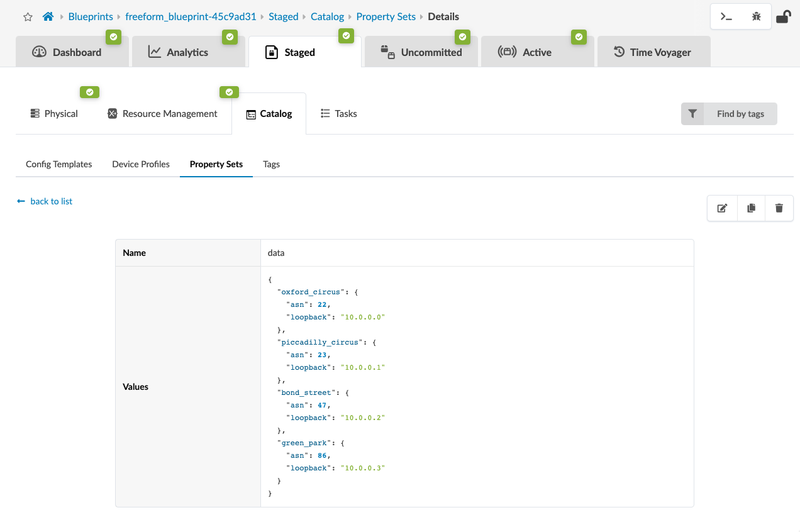The width and height of the screenshot is (800, 532).
Task: Click the green check badge on Active tab
Action: click(578, 37)
